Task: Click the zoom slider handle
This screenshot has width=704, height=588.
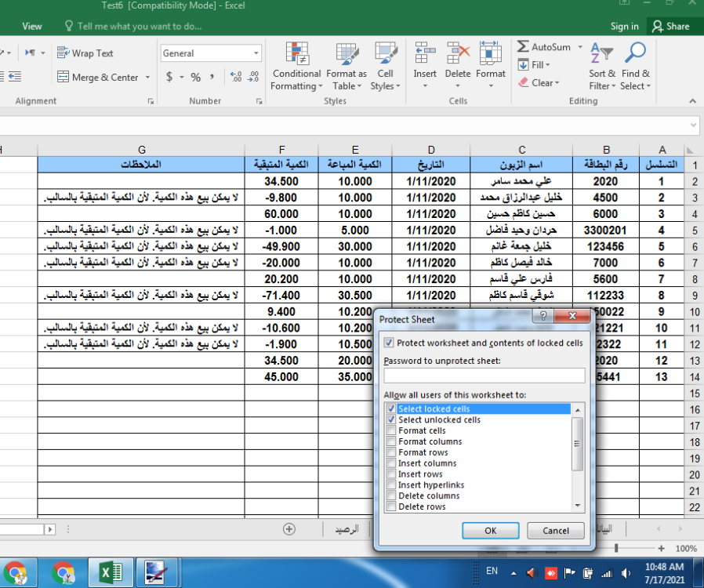Action: (616, 548)
